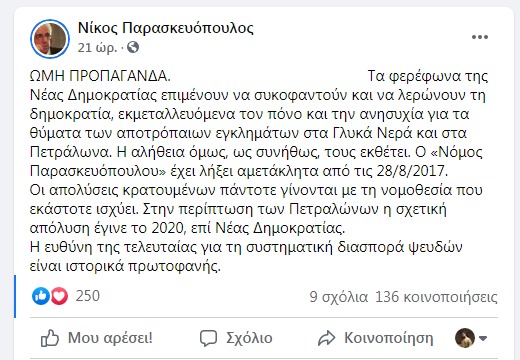
Task: Show the 136 κοινοποιήσεις shares list
Action: tap(436, 297)
